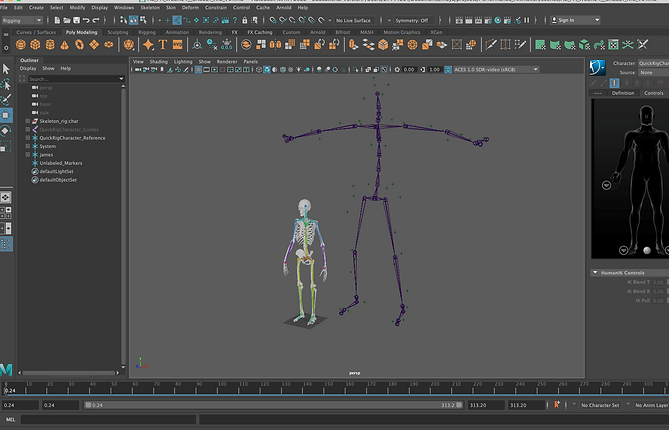Switch to the Sculpting shelf tab
This screenshot has width=669, height=430.
tap(118, 32)
